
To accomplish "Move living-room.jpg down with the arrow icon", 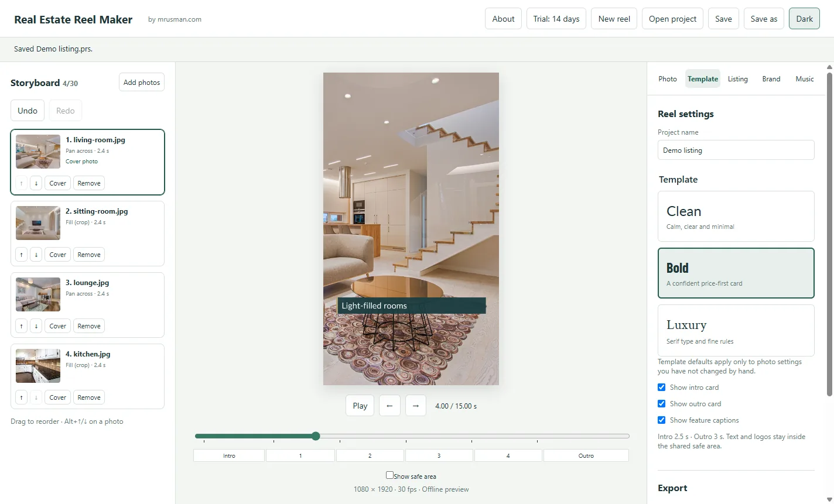I will pyautogui.click(x=36, y=183).
